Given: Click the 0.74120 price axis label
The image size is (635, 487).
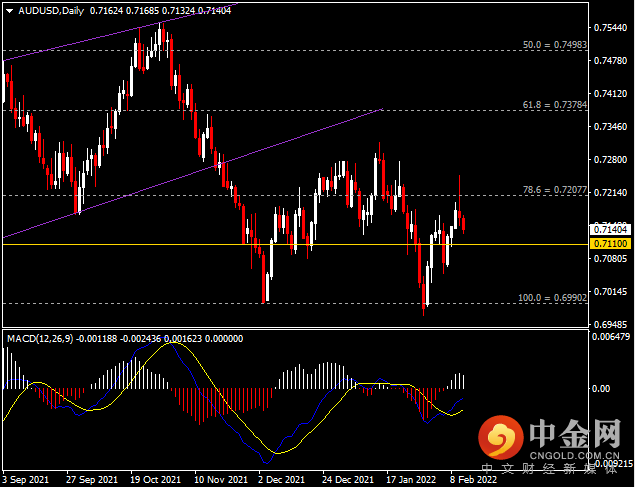Looking at the screenshot, I should click(610, 94).
